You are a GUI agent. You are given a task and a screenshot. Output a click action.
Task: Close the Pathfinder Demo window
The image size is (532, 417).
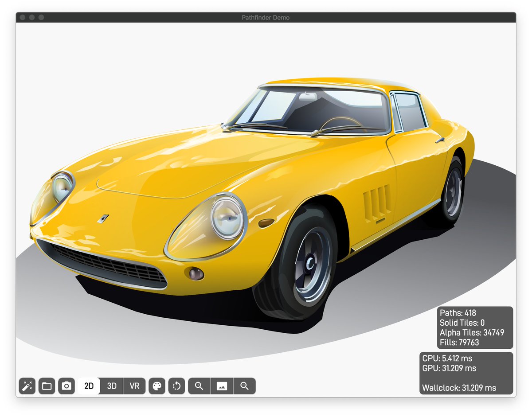22,17
